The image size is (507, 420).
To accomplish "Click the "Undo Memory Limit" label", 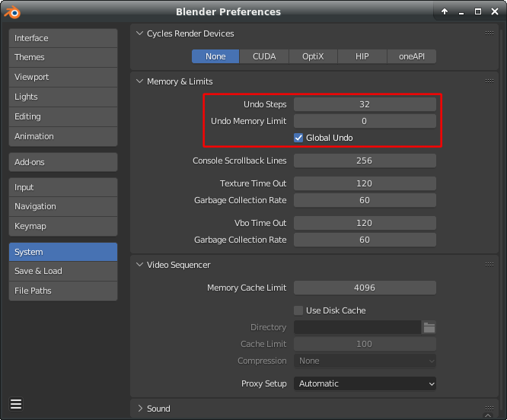I will point(248,121).
